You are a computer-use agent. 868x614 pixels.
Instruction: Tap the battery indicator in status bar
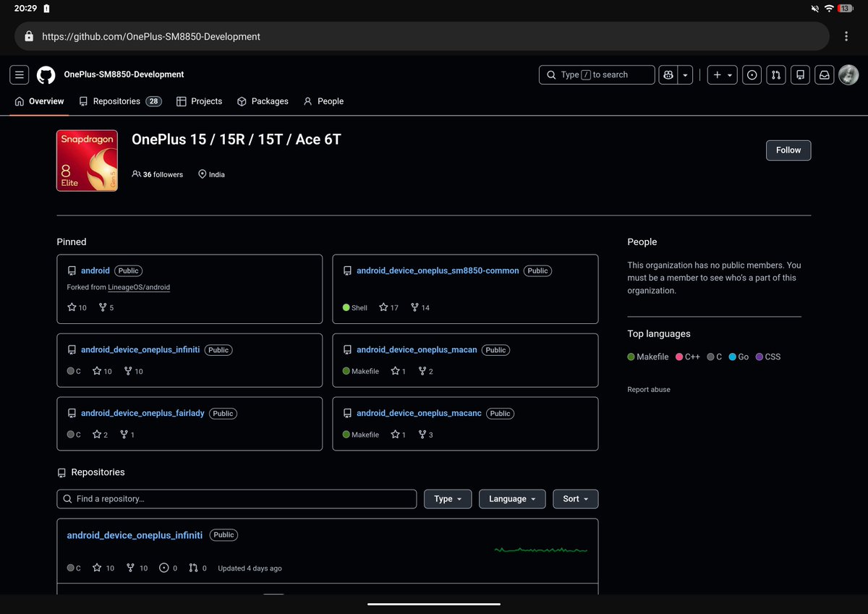pyautogui.click(x=846, y=9)
